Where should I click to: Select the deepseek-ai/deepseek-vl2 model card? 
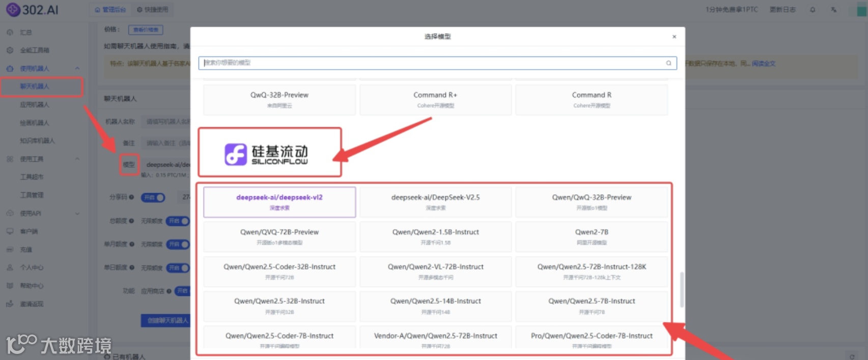[x=279, y=202]
